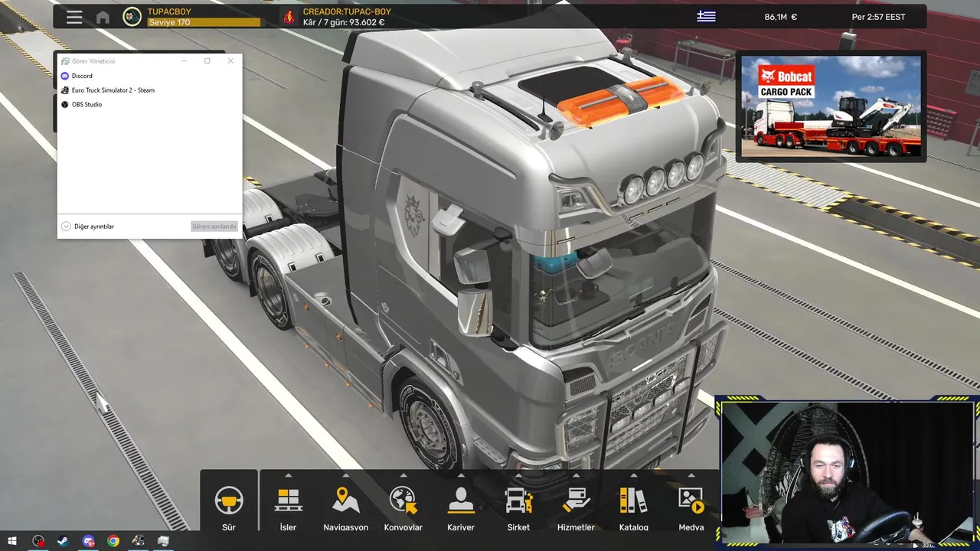Click the 86,1M € balance

[x=780, y=17]
